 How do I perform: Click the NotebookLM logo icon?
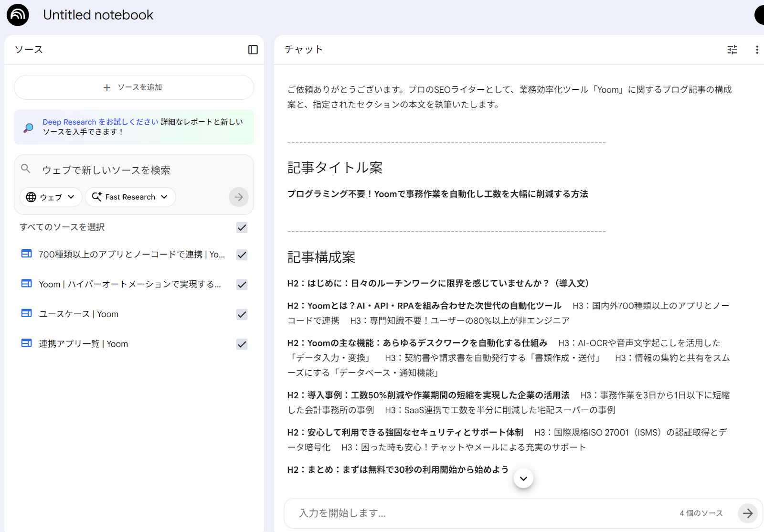pos(18,15)
